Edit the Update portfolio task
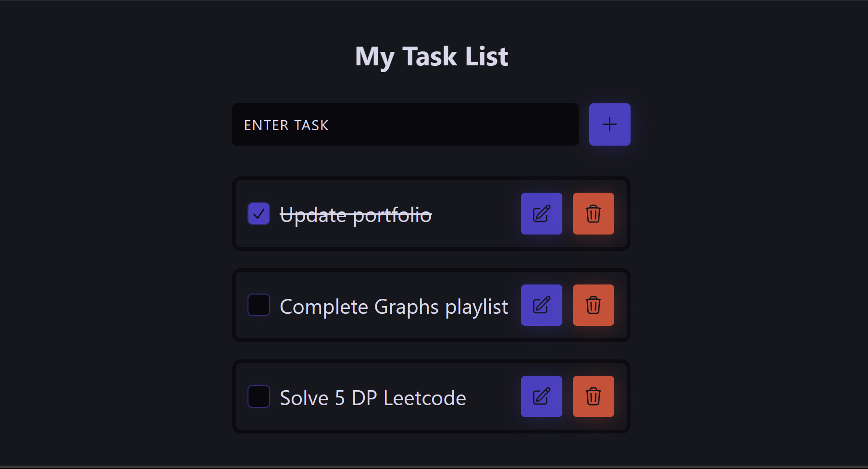This screenshot has height=469, width=868. point(541,214)
